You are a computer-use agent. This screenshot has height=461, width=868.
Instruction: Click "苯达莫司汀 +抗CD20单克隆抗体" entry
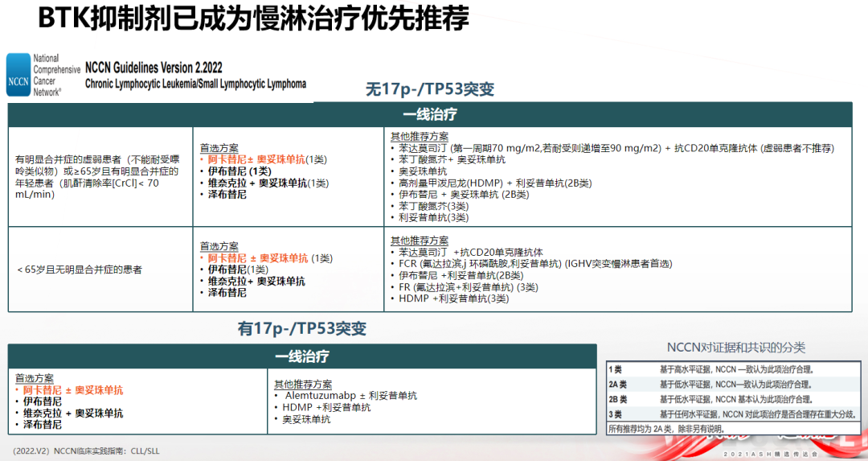pyautogui.click(x=471, y=252)
